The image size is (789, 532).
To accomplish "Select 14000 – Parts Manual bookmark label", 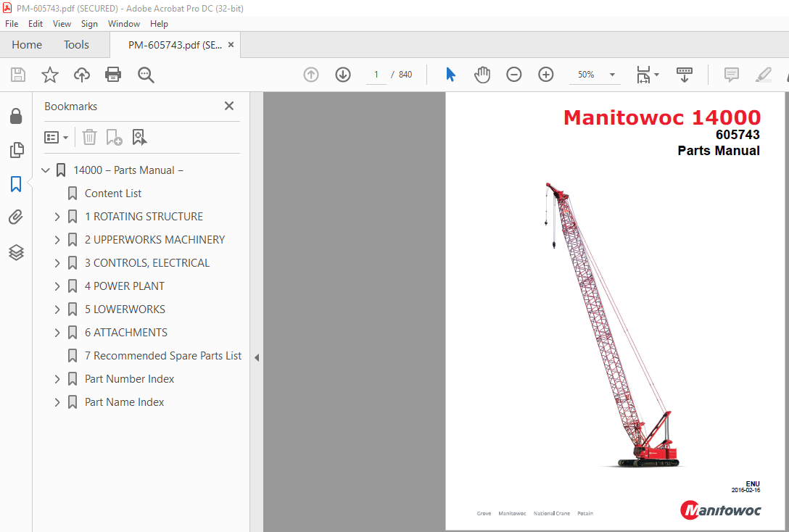I will click(128, 170).
